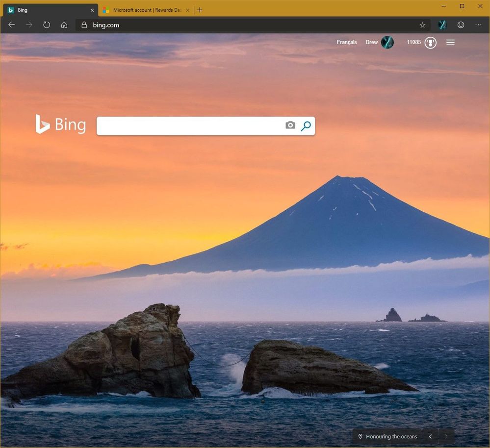Click the magnifying glass search button
Screen dimensions: 490x448
tap(306, 126)
